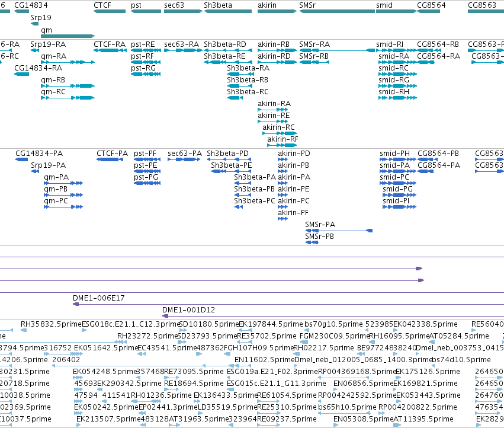
Task: Select akirin-PF protein feature
Action: coord(283,219)
